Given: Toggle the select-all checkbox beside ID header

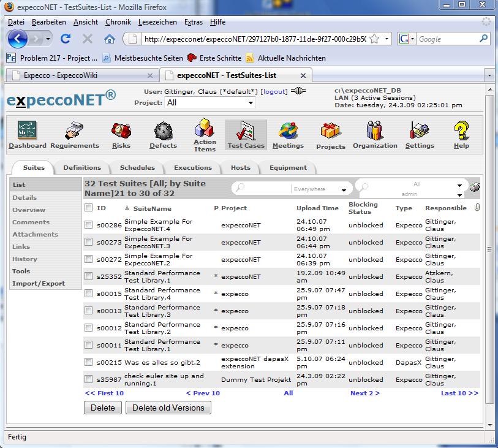Looking at the screenshot, I should [89, 208].
